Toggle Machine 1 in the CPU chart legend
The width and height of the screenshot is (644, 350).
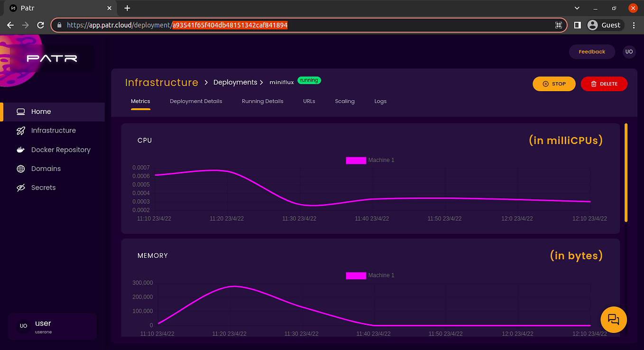356,160
